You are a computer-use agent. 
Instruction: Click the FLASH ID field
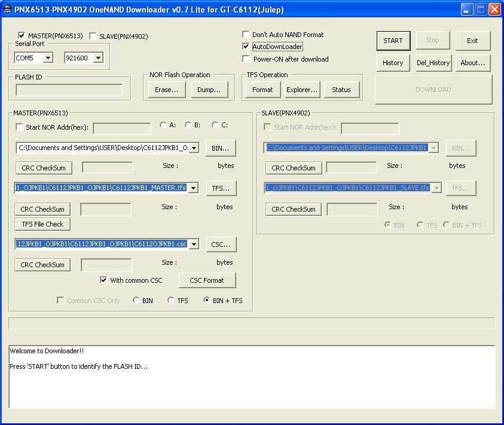69,90
